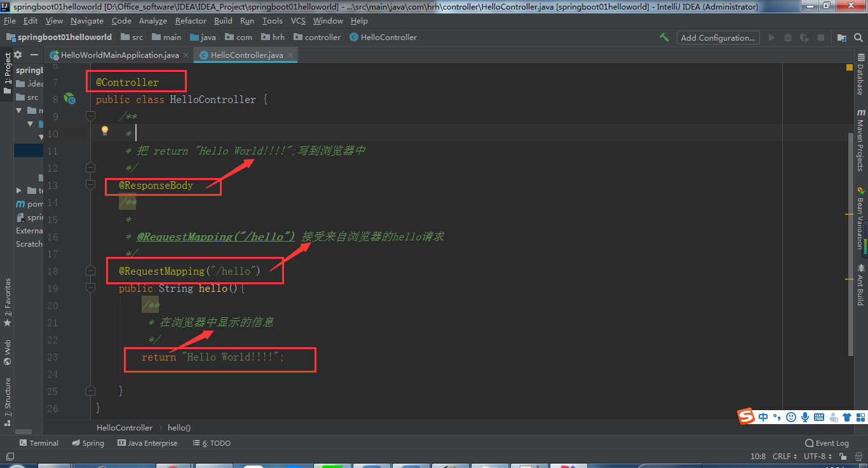Click the fold end marker on line 12

(x=90, y=168)
